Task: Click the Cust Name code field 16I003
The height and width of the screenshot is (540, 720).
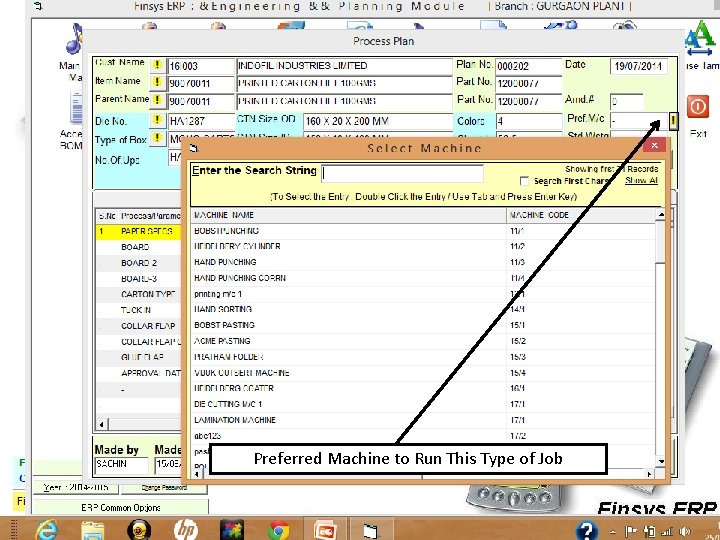Action: [x=201, y=66]
